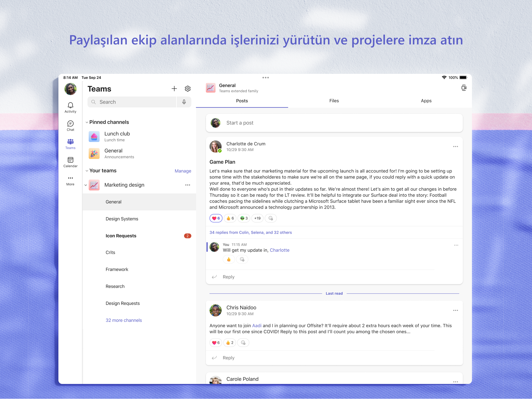Switch to the Files tab
532x399 pixels.
334,101
